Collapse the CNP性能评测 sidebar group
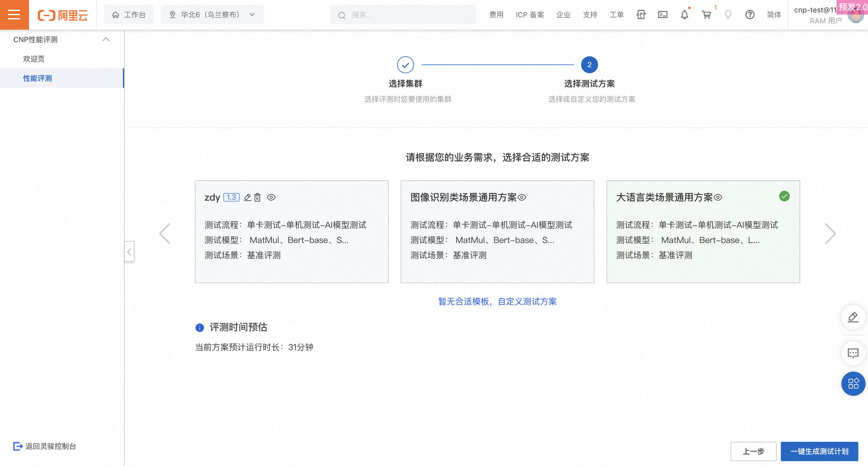The height and width of the screenshot is (466, 868). (x=106, y=39)
